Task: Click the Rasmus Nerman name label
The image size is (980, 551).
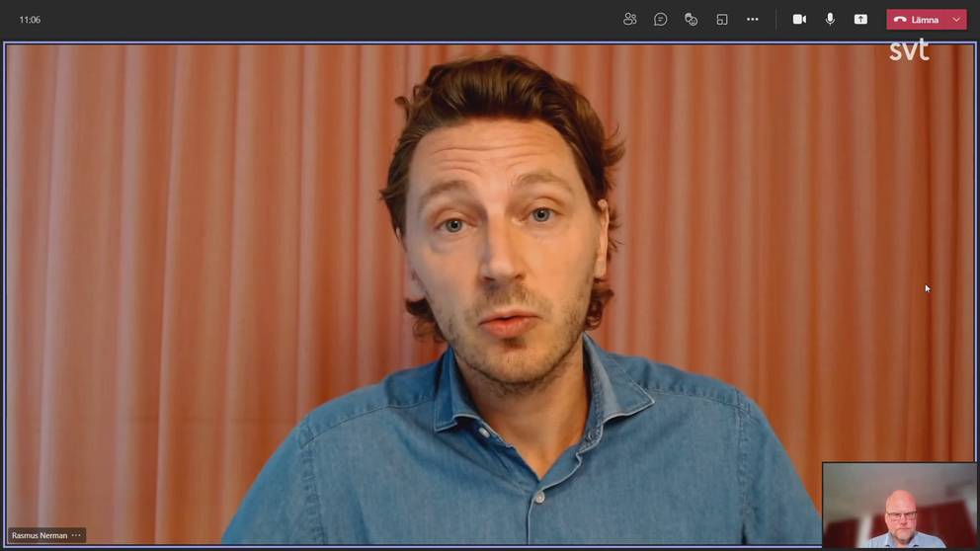Action: [x=40, y=535]
